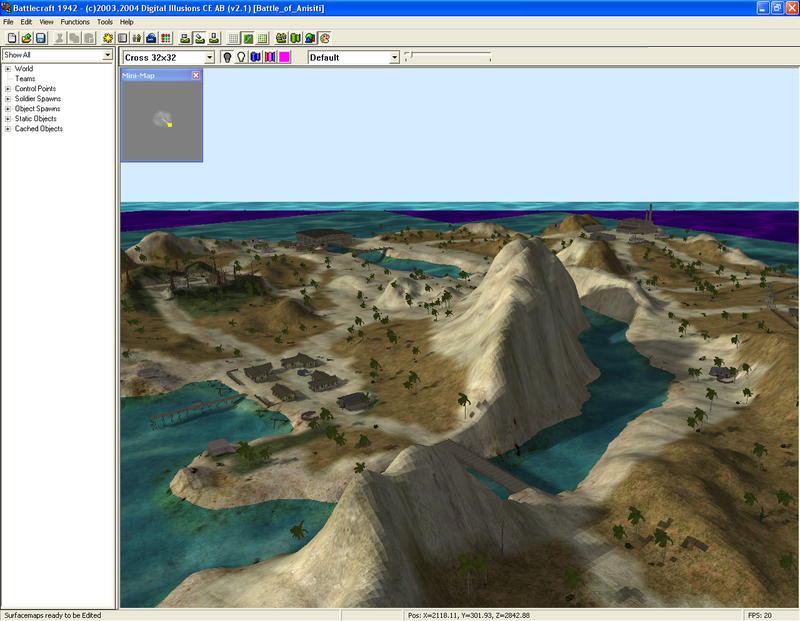Viewport: 800px width, 621px height.
Task: Open the Cross 32x32 brush dropdown
Action: 209,58
